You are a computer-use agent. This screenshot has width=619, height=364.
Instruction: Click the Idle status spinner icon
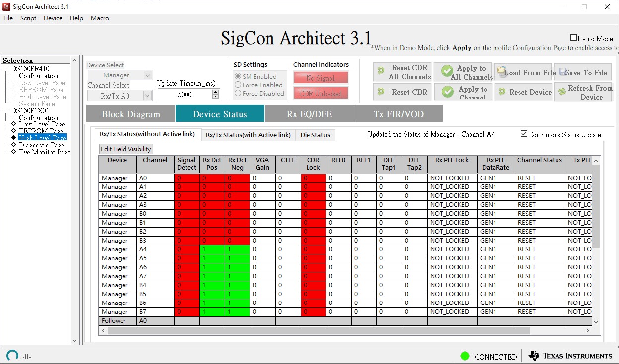click(12, 356)
